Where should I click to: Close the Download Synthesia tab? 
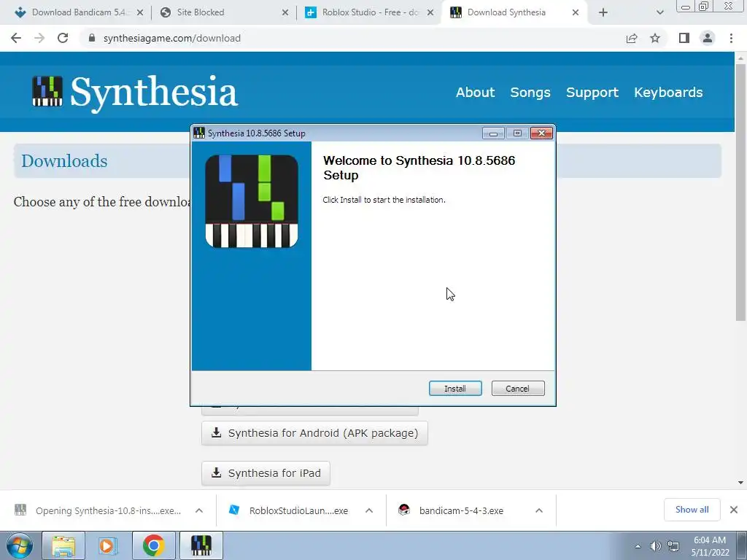[576, 12]
